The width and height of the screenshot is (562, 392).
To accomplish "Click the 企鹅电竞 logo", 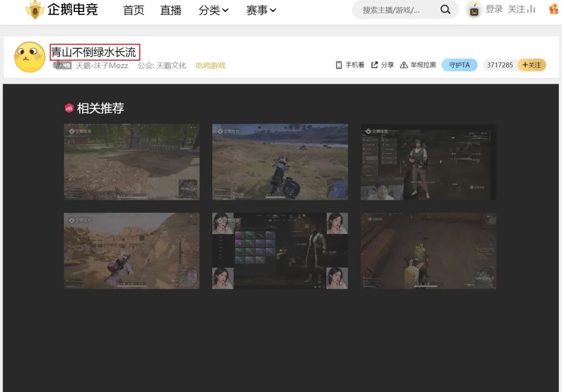I will (61, 10).
